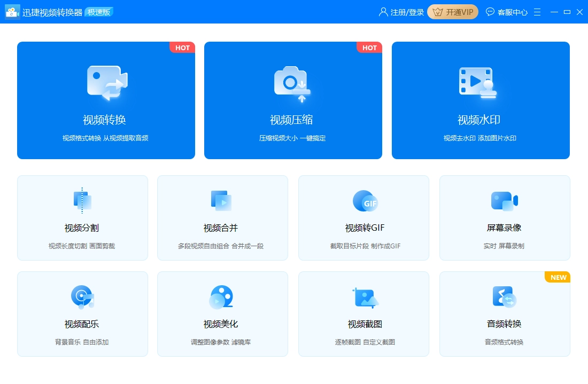Viewport: 588px width, 384px height.
Task: Open the 视频转换 video conversion icon
Action: pos(107,83)
